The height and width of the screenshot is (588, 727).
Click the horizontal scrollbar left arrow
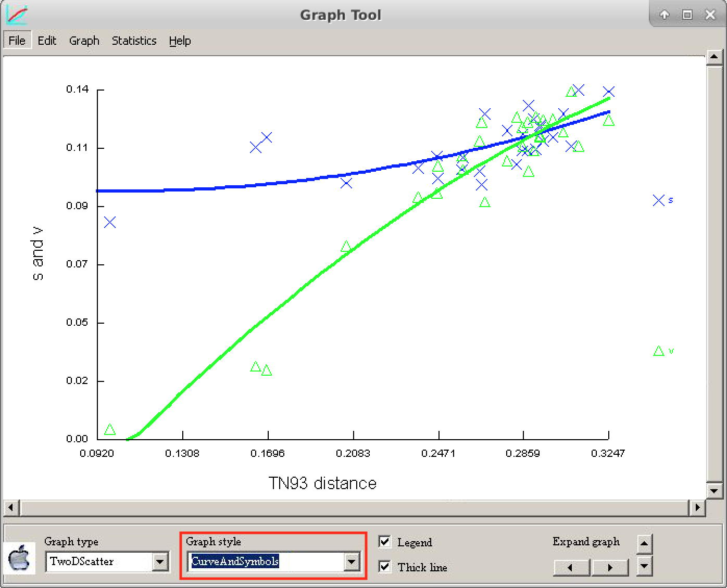[11, 507]
